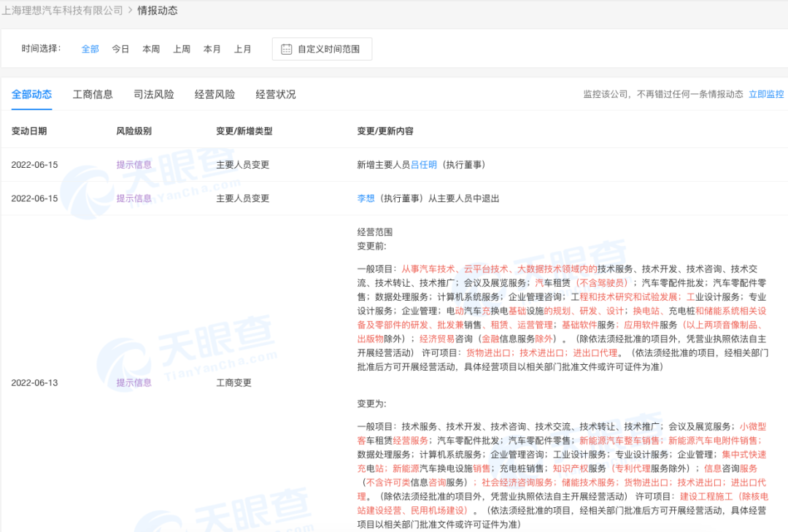Screen dimensions: 788x532
Task: Switch to the 全部动态 tab
Action: coord(31,94)
